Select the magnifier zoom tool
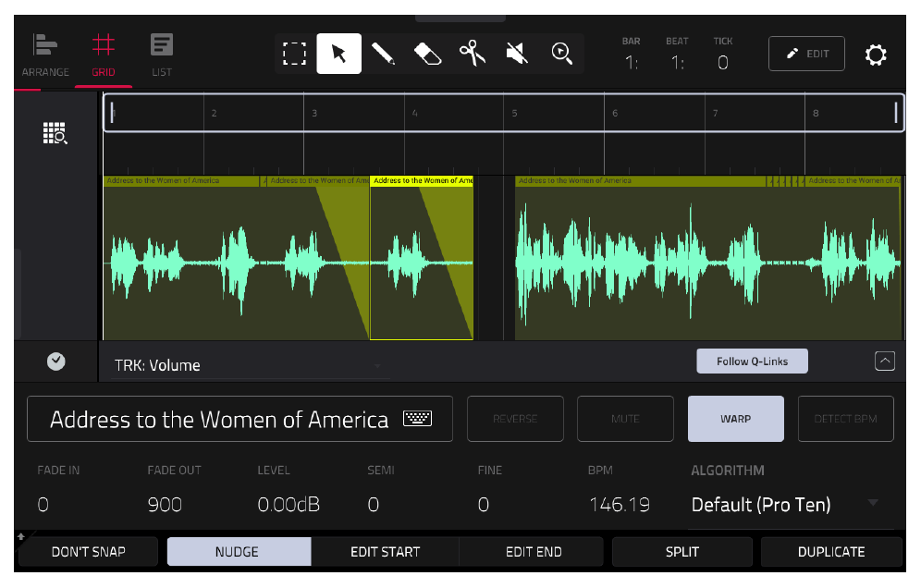The width and height of the screenshot is (921, 588). [561, 54]
